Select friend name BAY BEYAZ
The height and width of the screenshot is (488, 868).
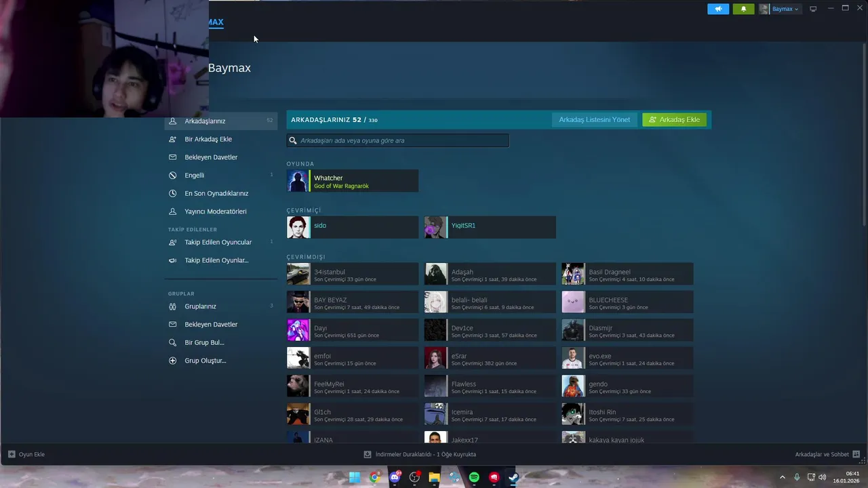point(330,300)
